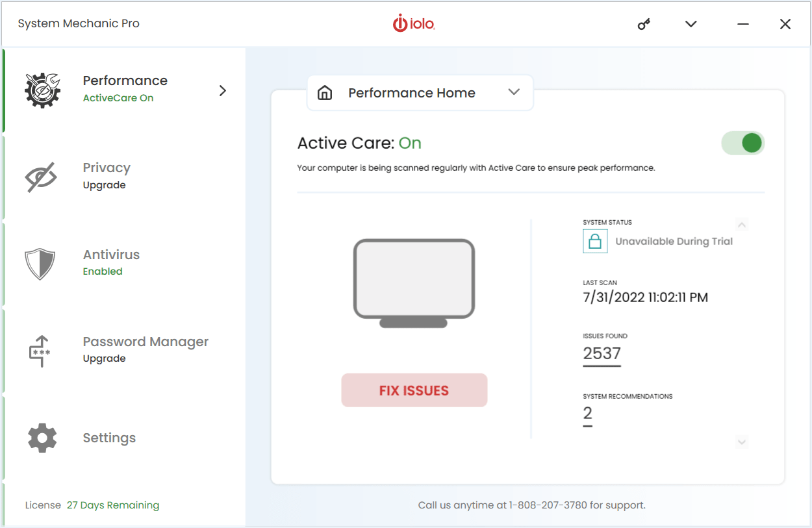Open the Performance Home dropdown
Image resolution: width=812 pixels, height=528 pixels.
(x=420, y=93)
